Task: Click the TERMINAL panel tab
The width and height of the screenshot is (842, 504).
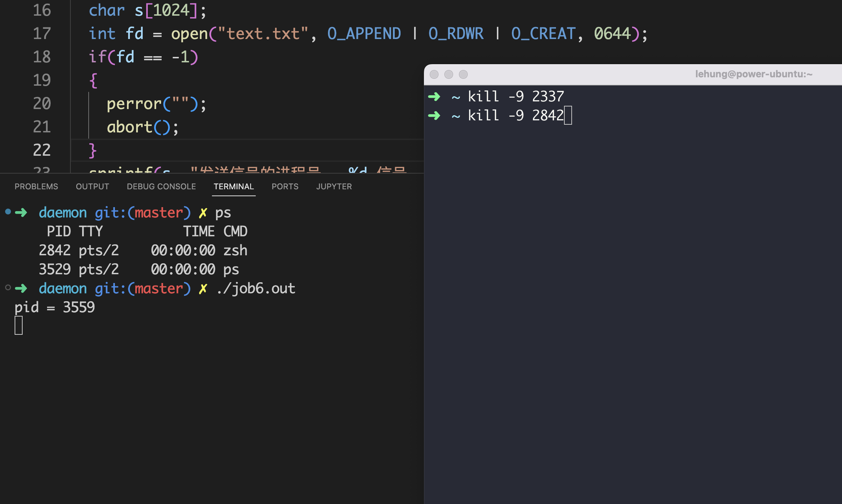Action: click(x=233, y=186)
